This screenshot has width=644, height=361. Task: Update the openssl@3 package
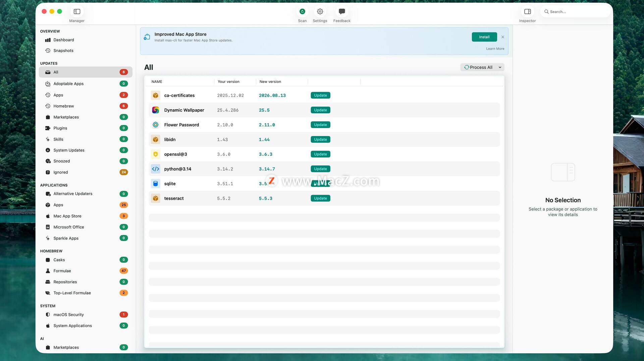pos(320,155)
